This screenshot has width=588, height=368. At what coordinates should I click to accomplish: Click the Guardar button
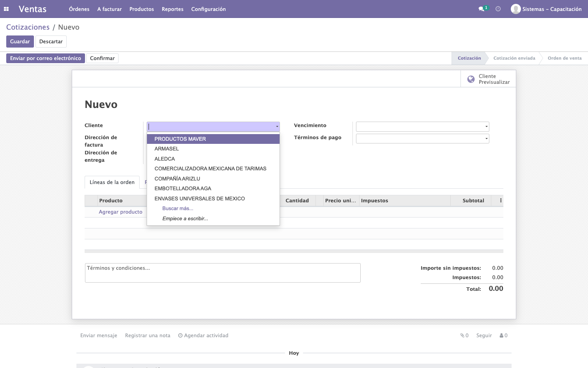pos(20,41)
